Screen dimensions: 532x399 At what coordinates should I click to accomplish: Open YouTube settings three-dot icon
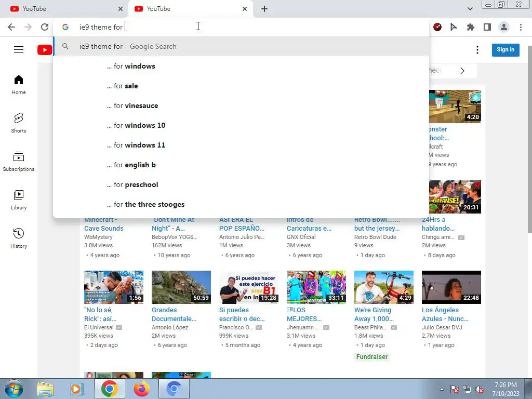pyautogui.click(x=477, y=50)
